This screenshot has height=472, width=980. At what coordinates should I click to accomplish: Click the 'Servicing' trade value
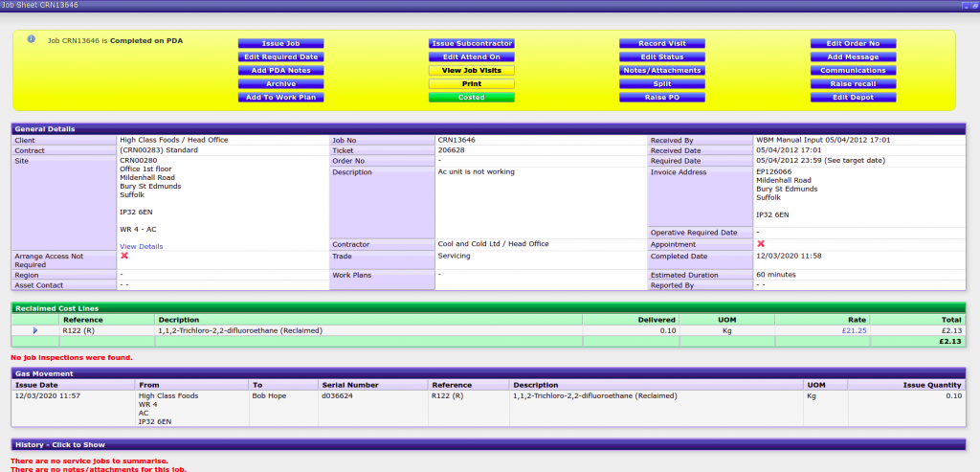coord(454,256)
